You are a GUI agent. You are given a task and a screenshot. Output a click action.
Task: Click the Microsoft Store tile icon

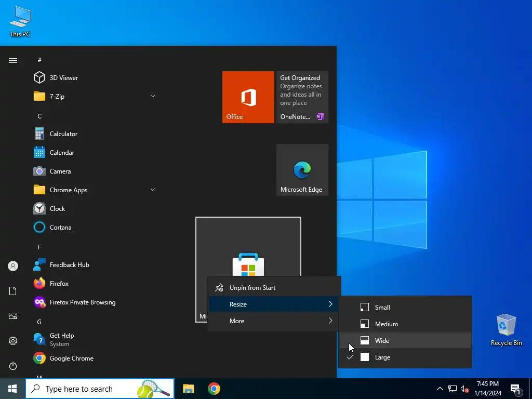[x=248, y=264]
